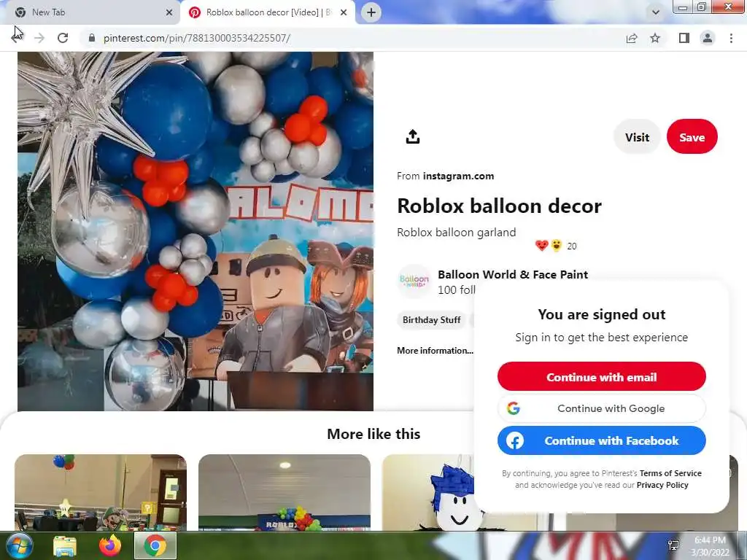Launch Firefox from the taskbar
The image size is (747, 560).
pos(110,545)
